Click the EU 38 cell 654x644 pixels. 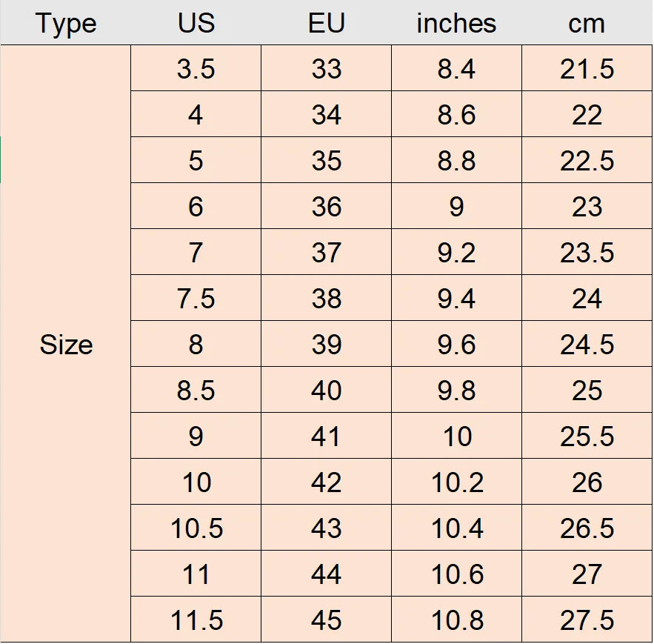327,299
